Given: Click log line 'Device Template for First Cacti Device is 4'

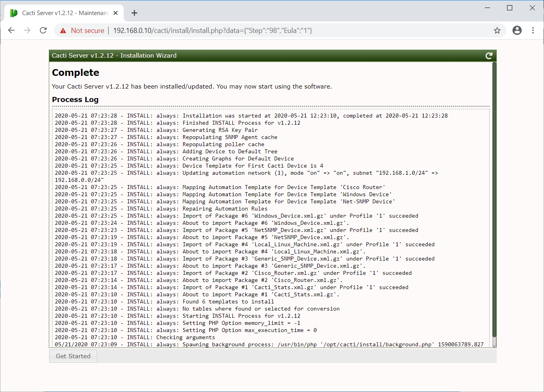Looking at the screenshot, I should (189, 166).
